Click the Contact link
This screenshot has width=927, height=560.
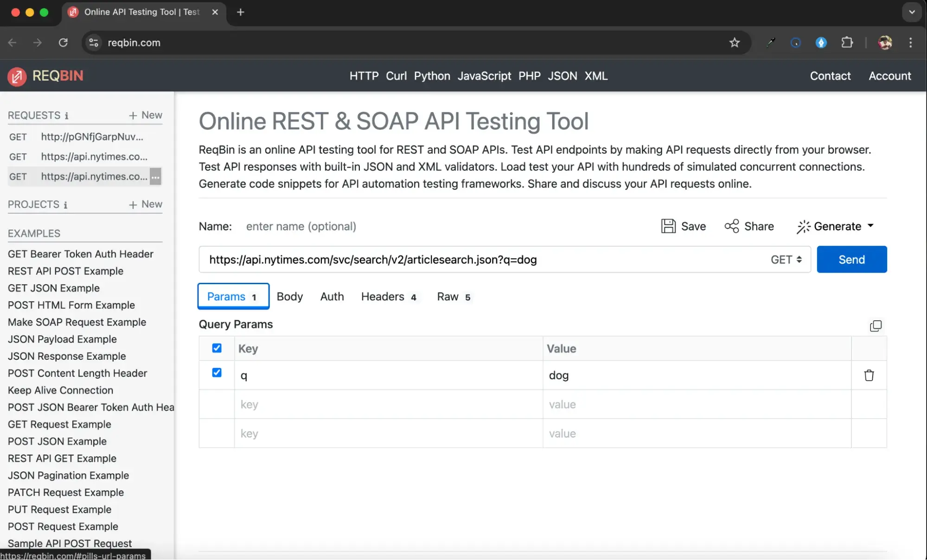click(830, 76)
